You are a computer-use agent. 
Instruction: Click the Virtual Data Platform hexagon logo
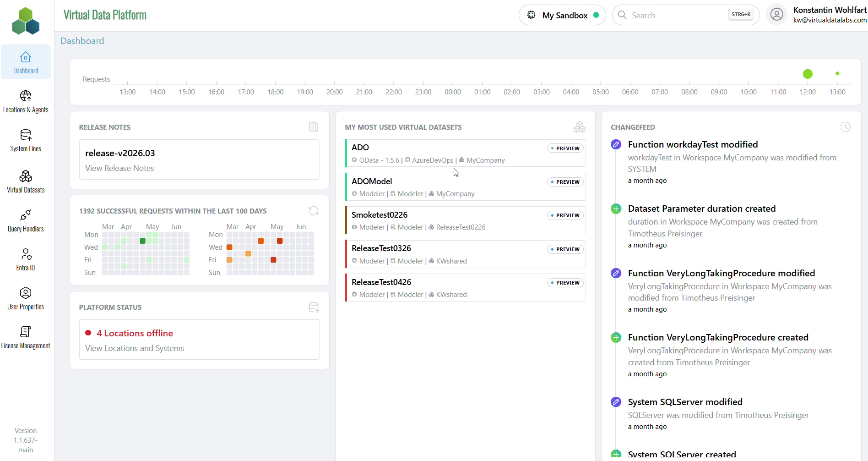tap(26, 21)
